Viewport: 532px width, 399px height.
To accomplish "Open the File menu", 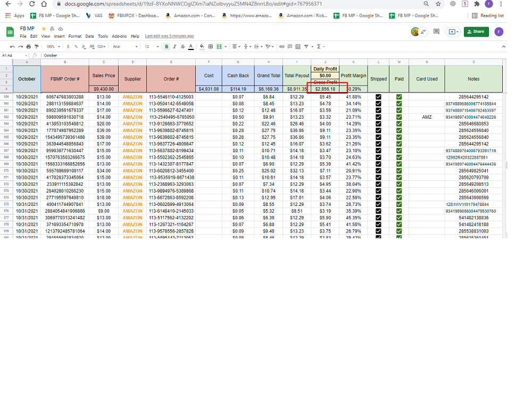I will click(x=23, y=36).
